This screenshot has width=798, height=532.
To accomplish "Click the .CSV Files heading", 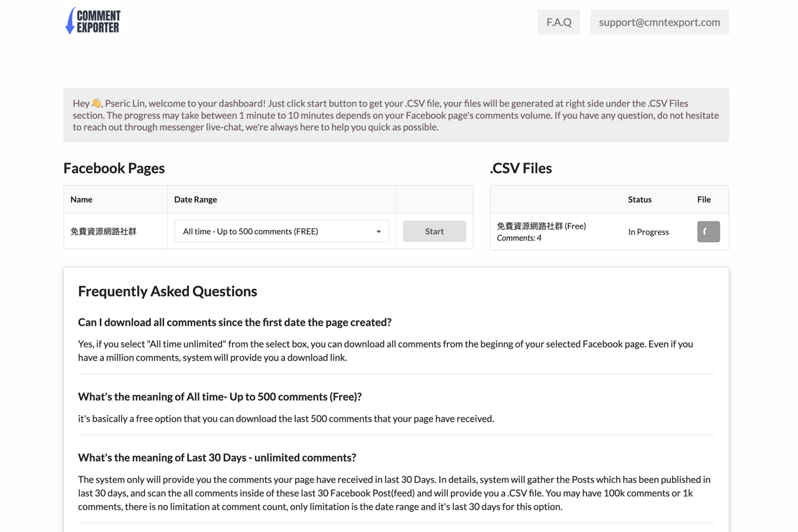I will pyautogui.click(x=521, y=168).
